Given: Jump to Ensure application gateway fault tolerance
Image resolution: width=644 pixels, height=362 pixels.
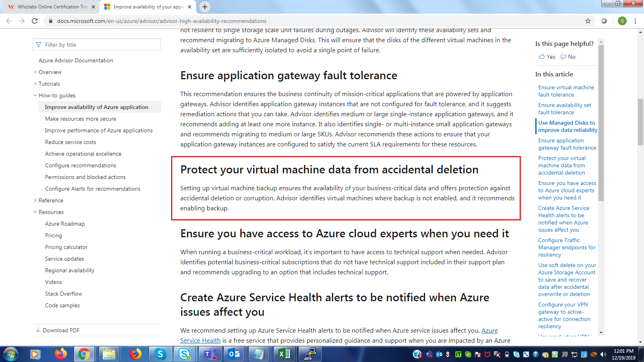Looking at the screenshot, I should click(x=567, y=144).
